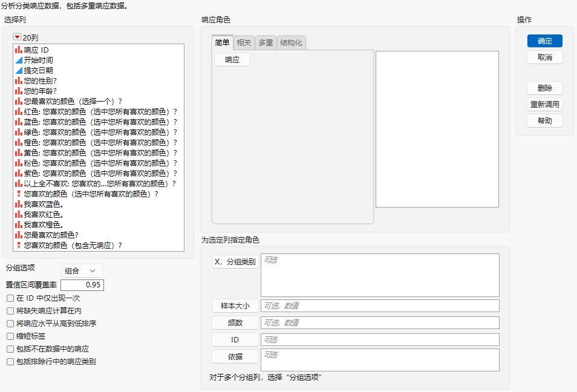Screen dimensions: 577x392
Task: Select column 我喜欢橙色。 text
Action: (x=44, y=225)
